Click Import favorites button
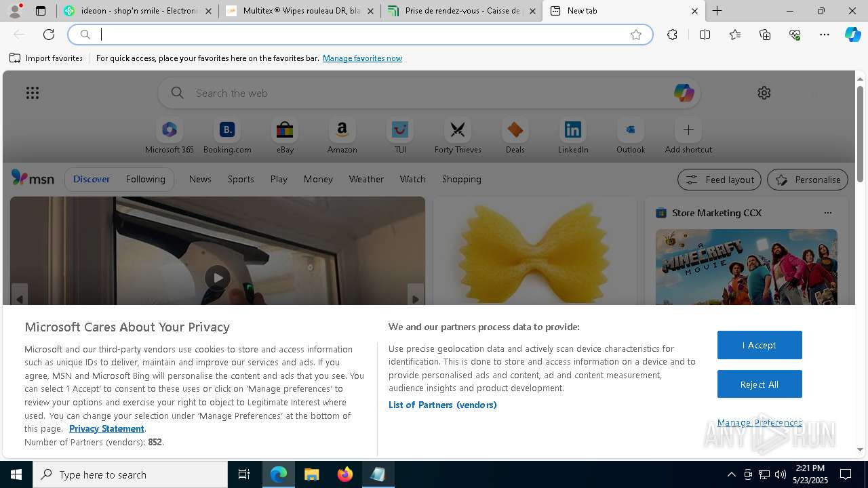This screenshot has width=868, height=488. pos(46,58)
